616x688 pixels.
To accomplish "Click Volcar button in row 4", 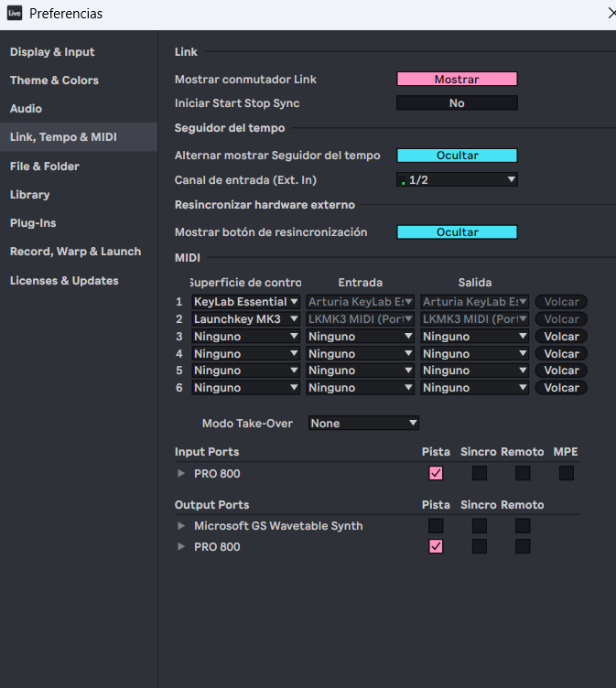I will coord(561,354).
